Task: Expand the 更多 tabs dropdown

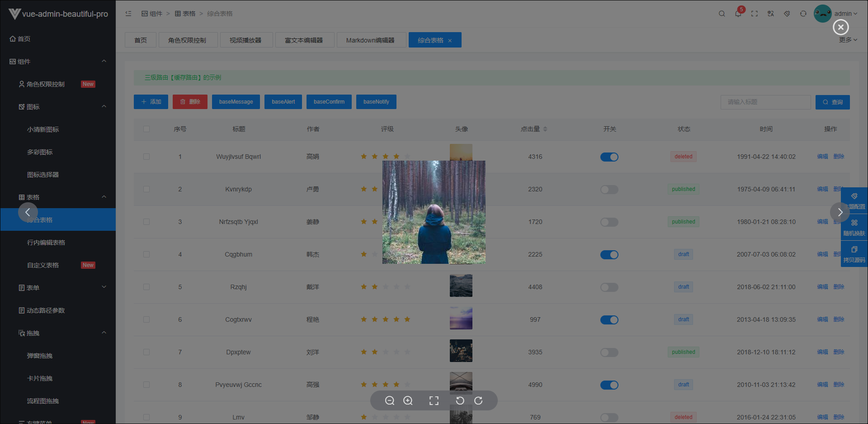Action: [x=848, y=40]
